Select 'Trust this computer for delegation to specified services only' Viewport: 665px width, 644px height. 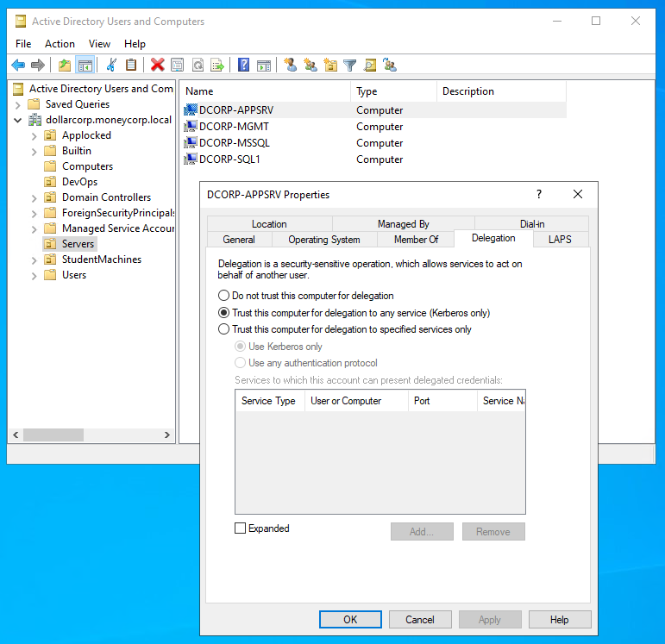tap(224, 329)
